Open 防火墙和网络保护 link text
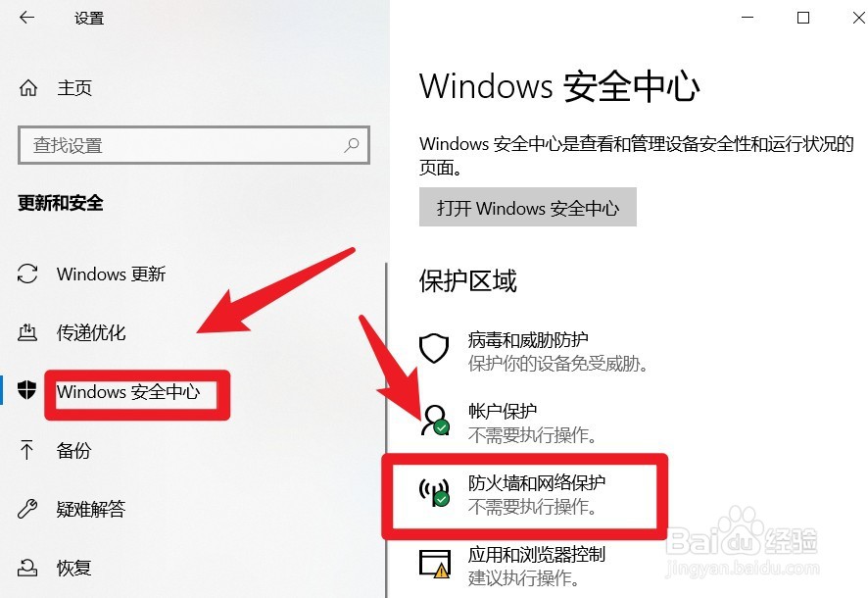The height and width of the screenshot is (598, 868). click(x=537, y=483)
